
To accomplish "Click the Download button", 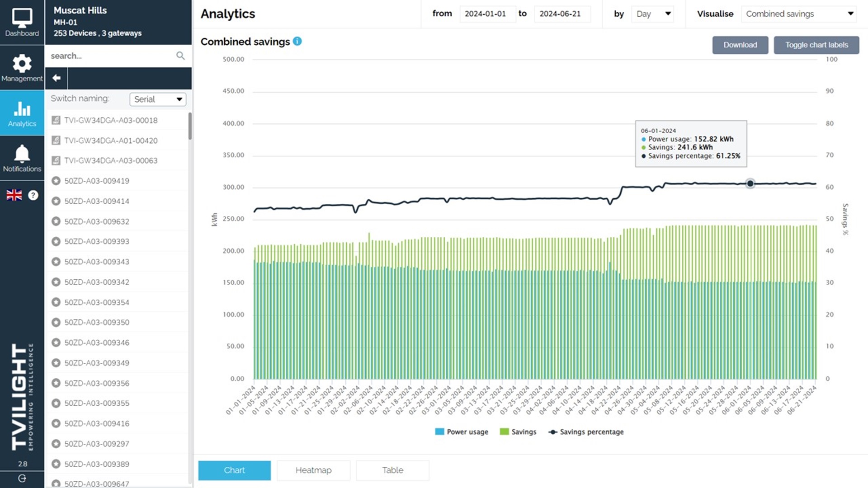I will pyautogui.click(x=740, y=45).
